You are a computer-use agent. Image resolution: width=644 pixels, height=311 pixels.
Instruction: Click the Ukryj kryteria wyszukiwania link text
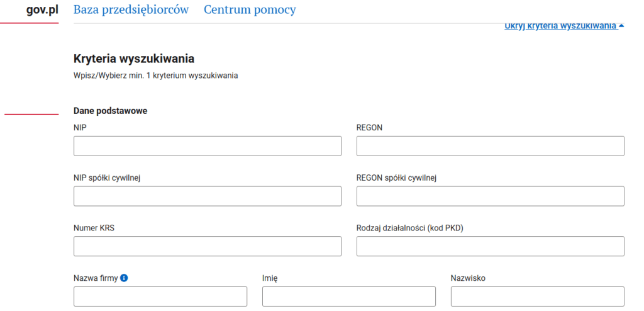(560, 26)
